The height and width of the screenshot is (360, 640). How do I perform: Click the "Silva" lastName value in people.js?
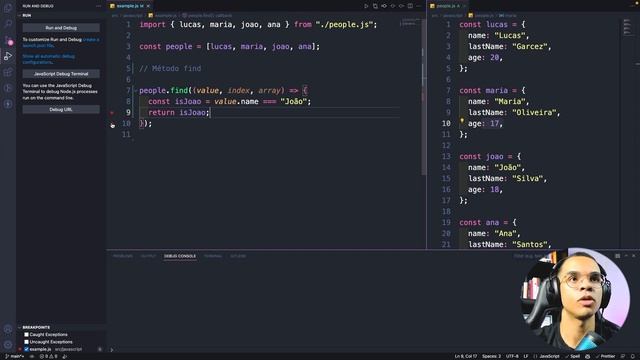(x=527, y=179)
